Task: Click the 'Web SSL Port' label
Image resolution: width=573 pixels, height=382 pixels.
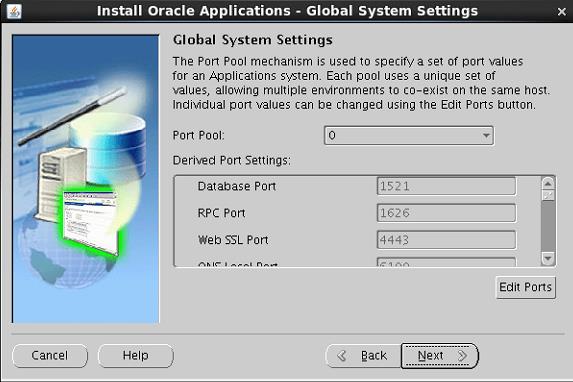Action: (233, 240)
